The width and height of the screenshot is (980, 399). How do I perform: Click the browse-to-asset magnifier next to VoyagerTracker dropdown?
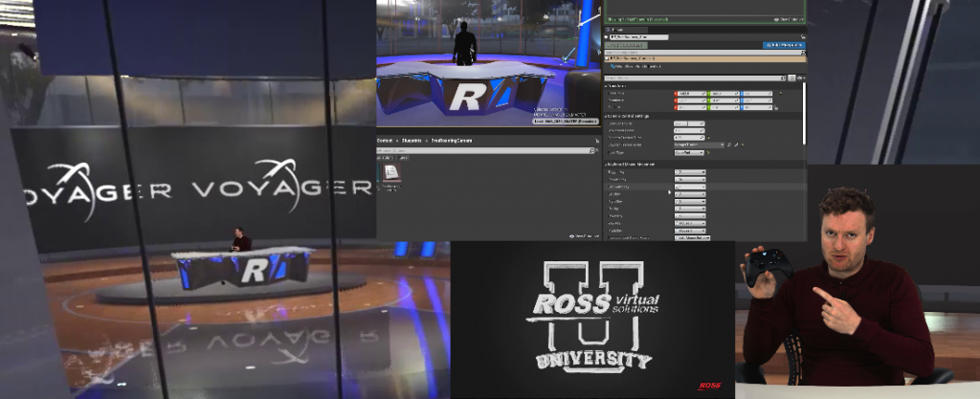coord(728,144)
